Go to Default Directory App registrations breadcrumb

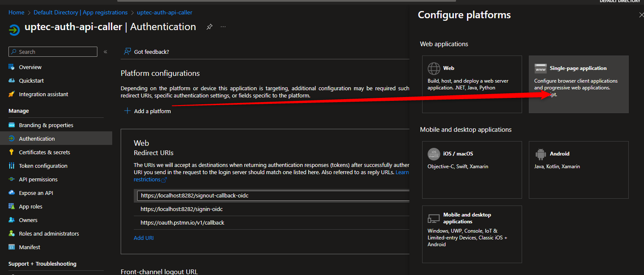80,12
